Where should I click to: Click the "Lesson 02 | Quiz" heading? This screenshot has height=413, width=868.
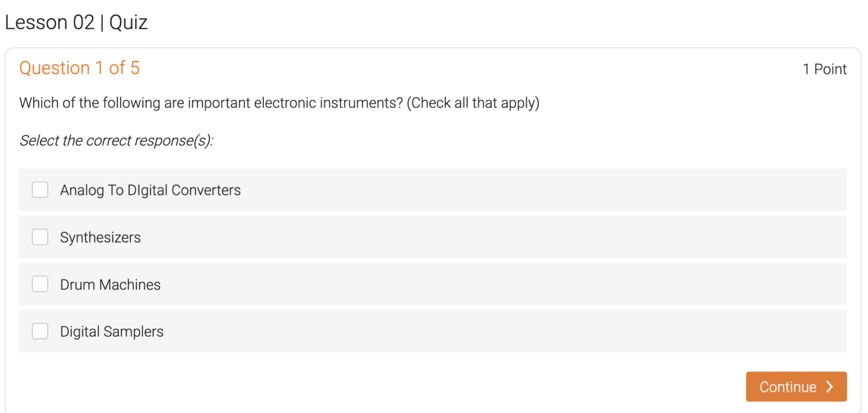pyautogui.click(x=76, y=23)
